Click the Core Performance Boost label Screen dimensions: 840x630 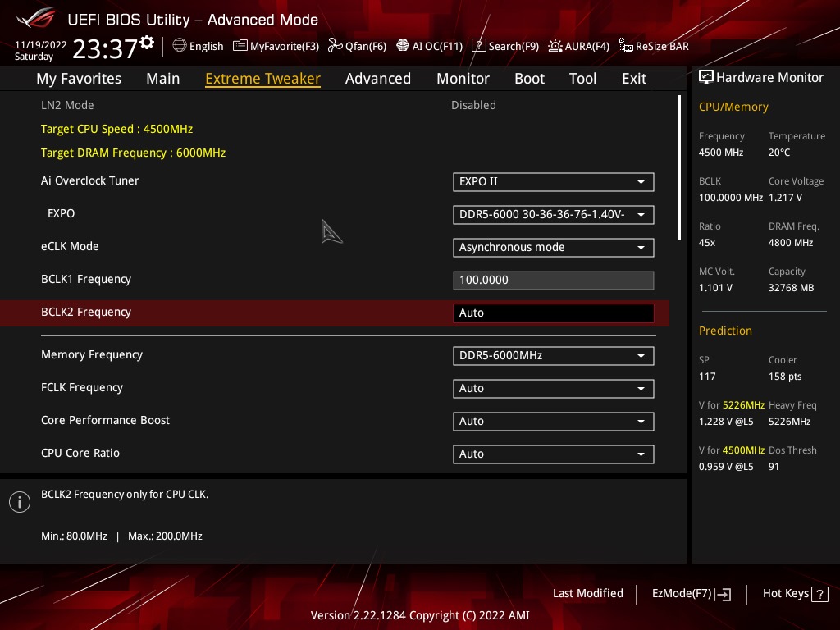point(106,420)
